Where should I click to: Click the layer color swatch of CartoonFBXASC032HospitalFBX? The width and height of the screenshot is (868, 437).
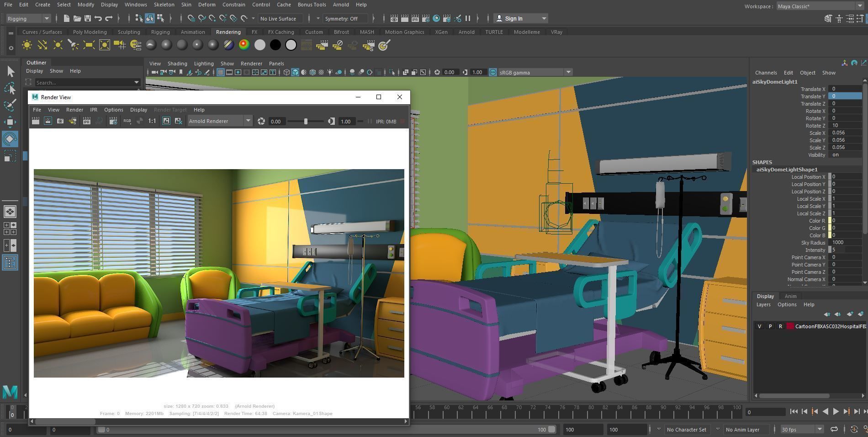(790, 326)
